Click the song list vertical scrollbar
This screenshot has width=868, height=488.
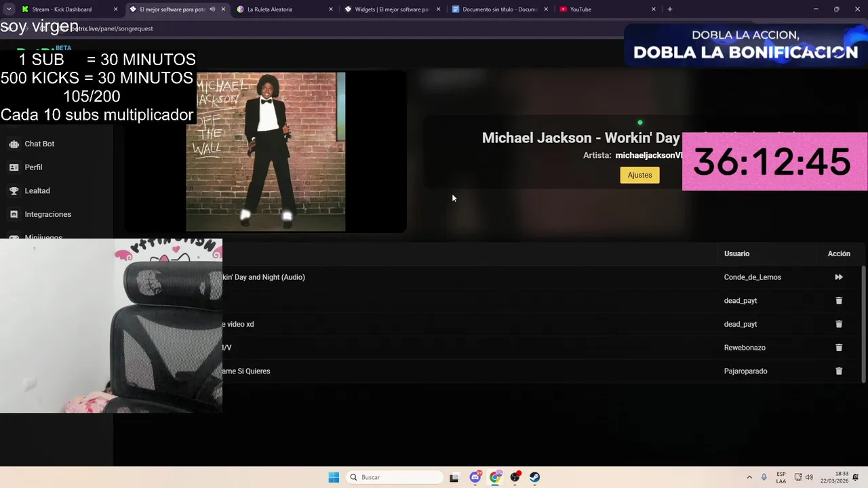point(863,324)
